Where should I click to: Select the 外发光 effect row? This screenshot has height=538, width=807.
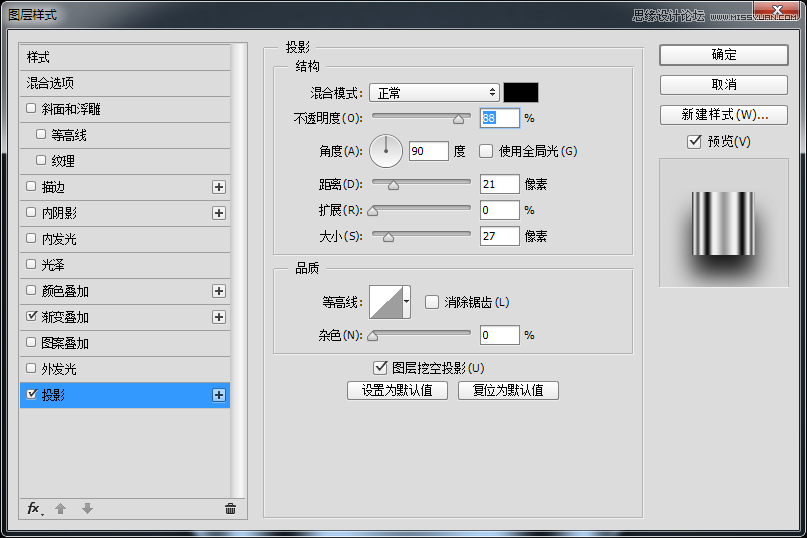coord(125,369)
